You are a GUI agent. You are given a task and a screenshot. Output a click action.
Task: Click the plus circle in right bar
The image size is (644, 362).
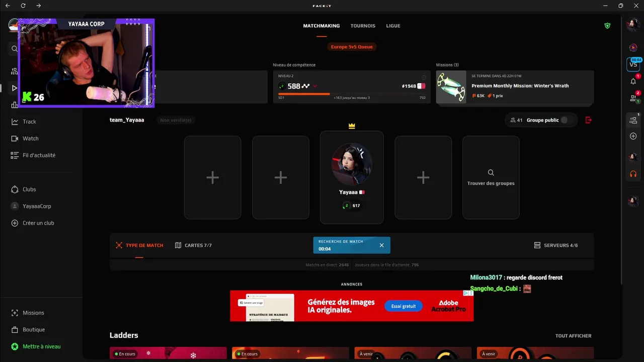coord(633,136)
